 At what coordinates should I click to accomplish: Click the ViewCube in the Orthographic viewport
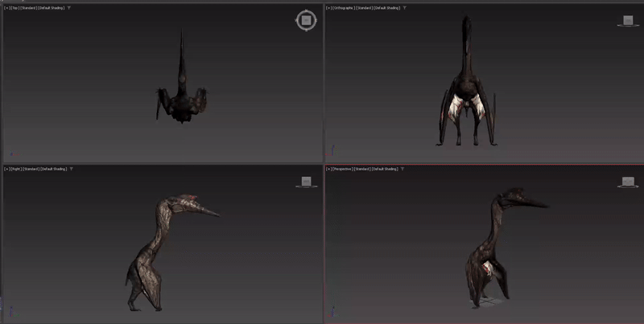click(x=627, y=22)
